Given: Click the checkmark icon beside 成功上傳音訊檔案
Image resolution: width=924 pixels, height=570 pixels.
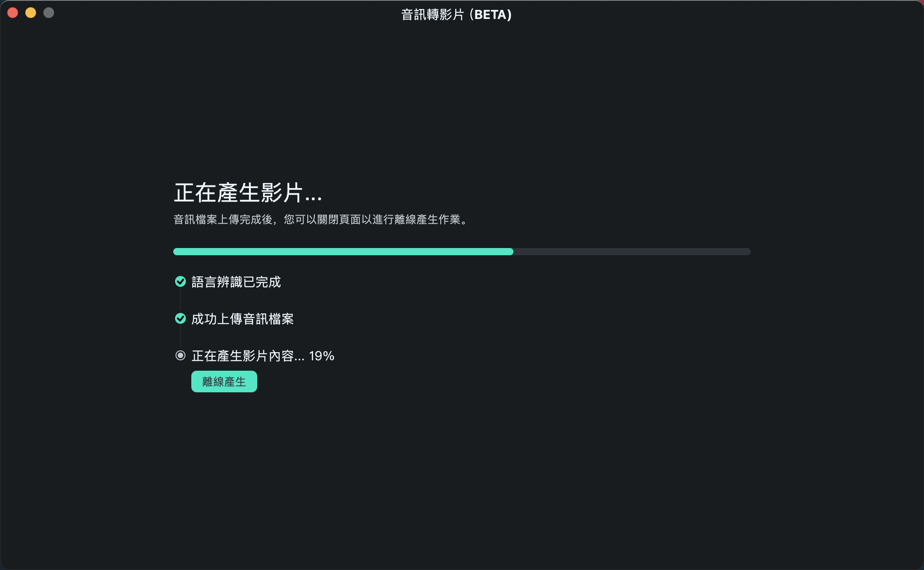Looking at the screenshot, I should pos(180,318).
